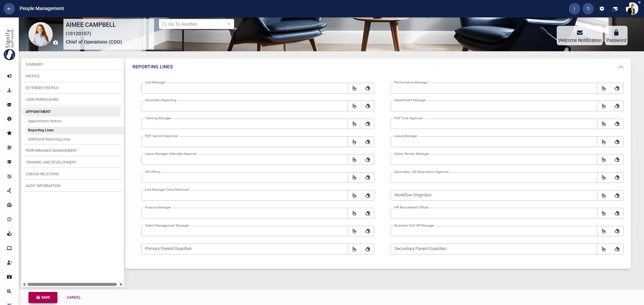
Task: Click the scales-of-justice icon in the sidebar
Action: [x=9, y=205]
